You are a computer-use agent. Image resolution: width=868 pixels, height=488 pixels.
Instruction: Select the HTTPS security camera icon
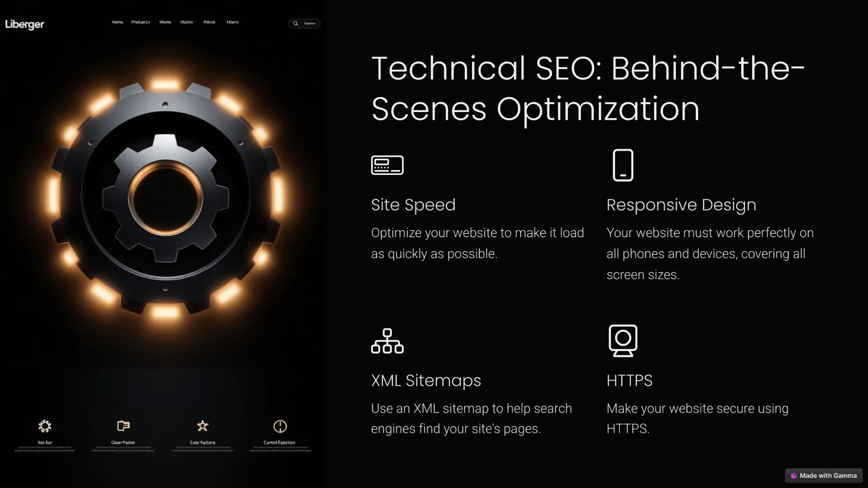623,340
